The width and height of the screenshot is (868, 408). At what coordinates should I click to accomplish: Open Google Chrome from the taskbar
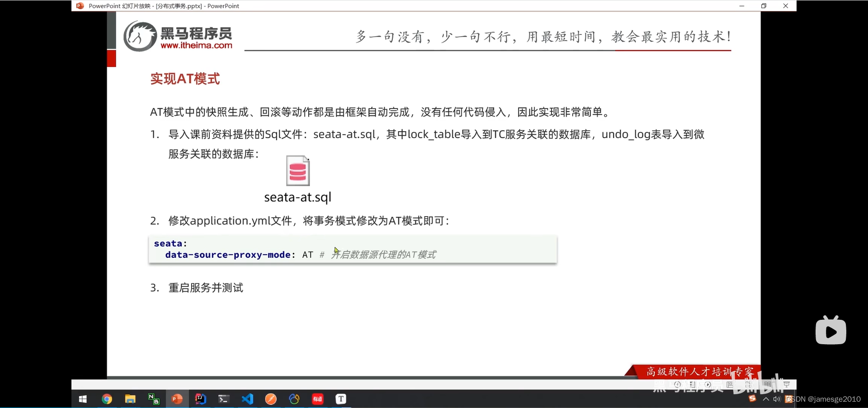(x=107, y=399)
